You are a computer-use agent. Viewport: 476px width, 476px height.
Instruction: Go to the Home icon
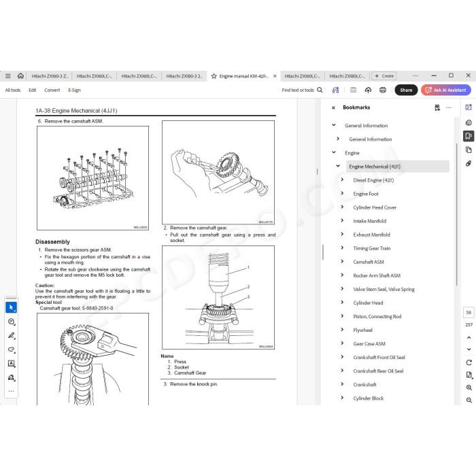coord(20,76)
